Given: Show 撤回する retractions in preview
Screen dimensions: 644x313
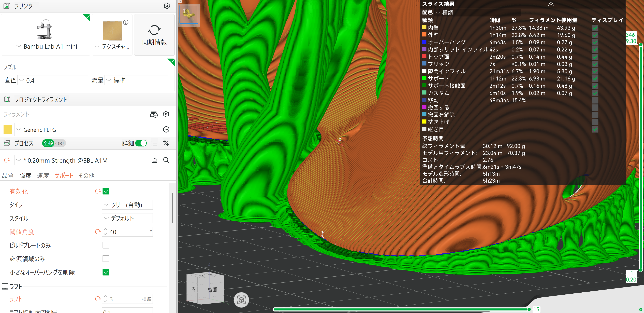Looking at the screenshot, I should coord(595,108).
